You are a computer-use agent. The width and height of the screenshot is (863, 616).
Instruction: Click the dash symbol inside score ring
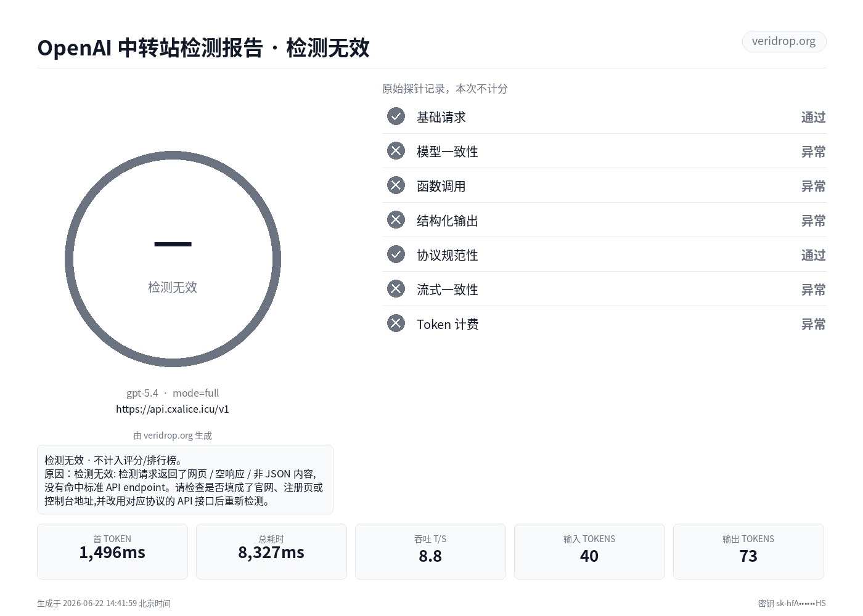point(173,245)
